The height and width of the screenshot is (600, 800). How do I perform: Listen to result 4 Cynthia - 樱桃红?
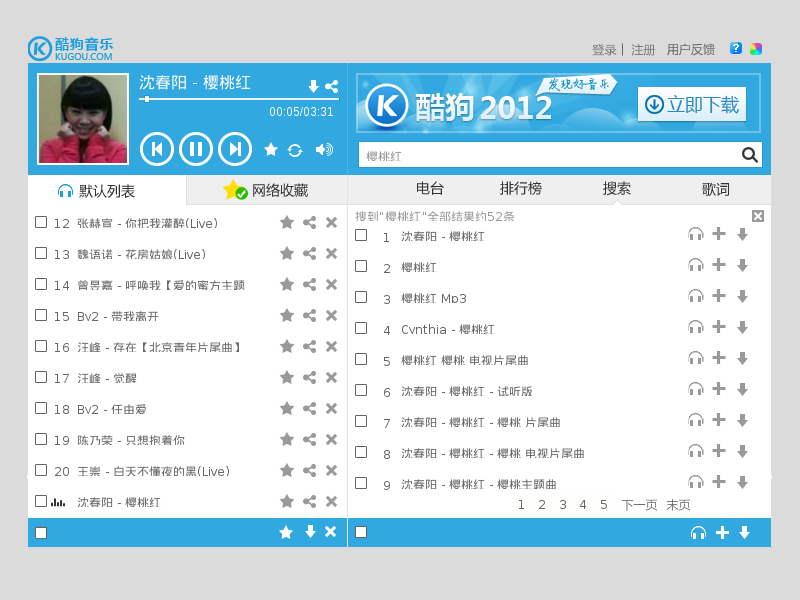[696, 327]
